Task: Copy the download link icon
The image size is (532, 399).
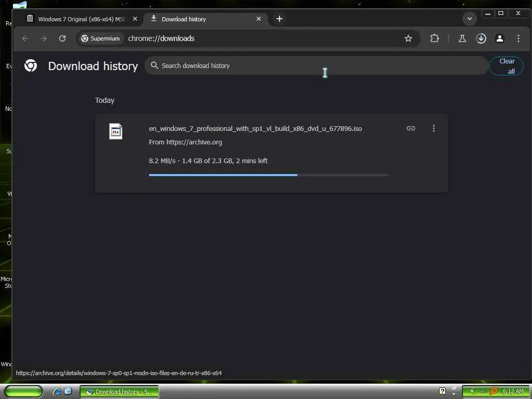Action: click(x=410, y=128)
